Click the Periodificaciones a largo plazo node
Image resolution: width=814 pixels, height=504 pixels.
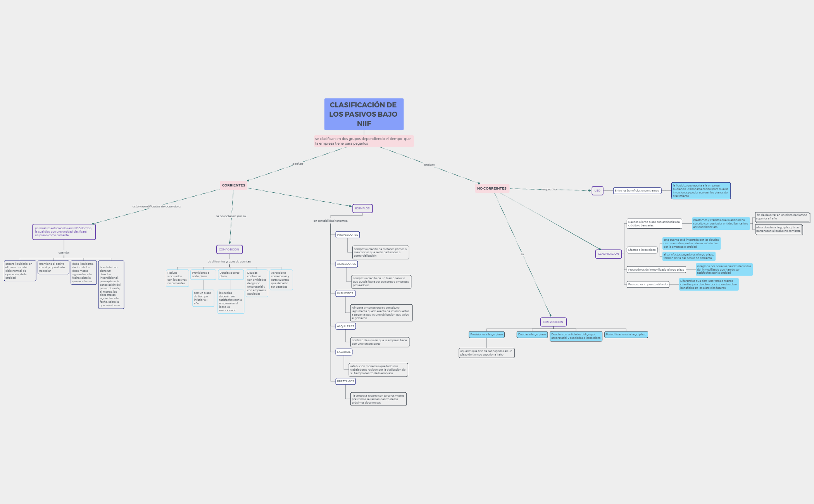click(x=626, y=334)
